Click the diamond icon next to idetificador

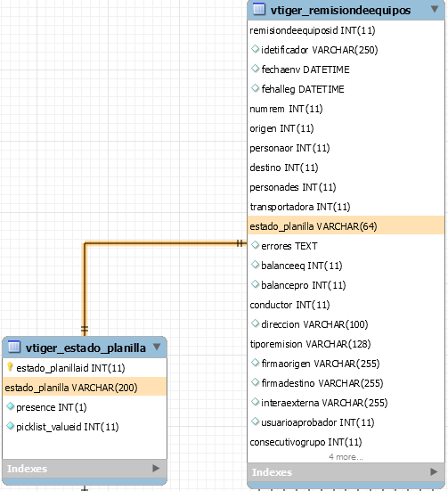pyautogui.click(x=255, y=49)
